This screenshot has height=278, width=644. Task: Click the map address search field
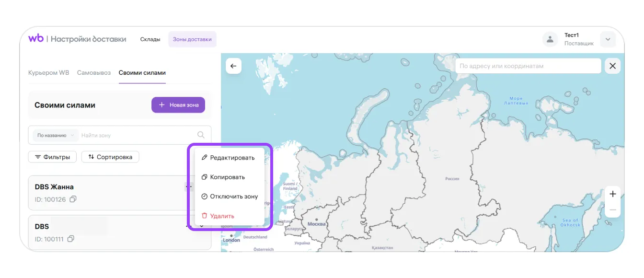[527, 66]
